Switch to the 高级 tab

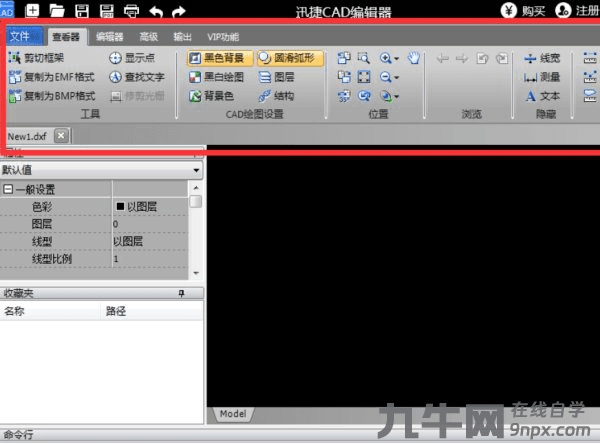[148, 37]
